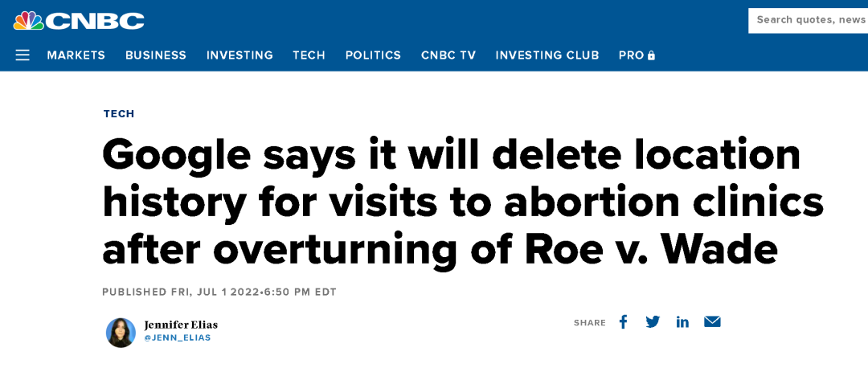Navigate to CNBC TV
This screenshot has height=368, width=868.
point(448,55)
